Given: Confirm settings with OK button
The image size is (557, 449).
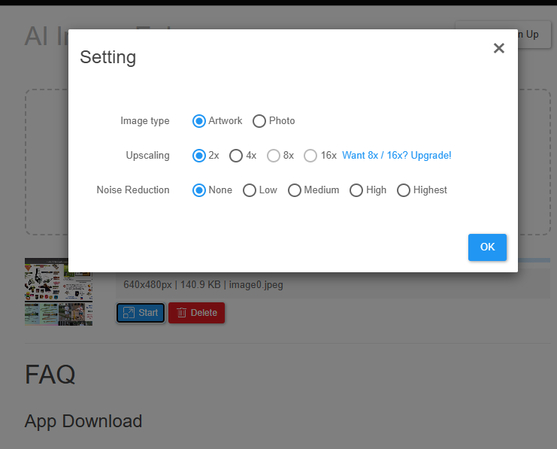Looking at the screenshot, I should point(487,247).
